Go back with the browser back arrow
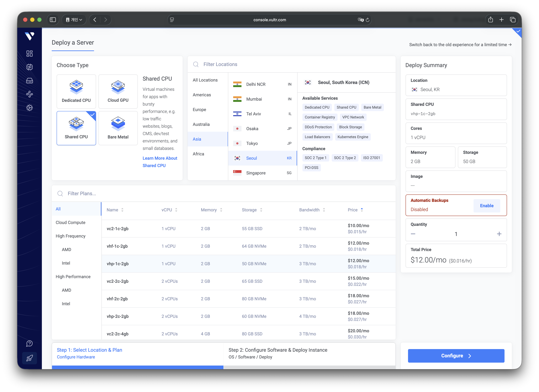539x392 pixels. point(95,20)
